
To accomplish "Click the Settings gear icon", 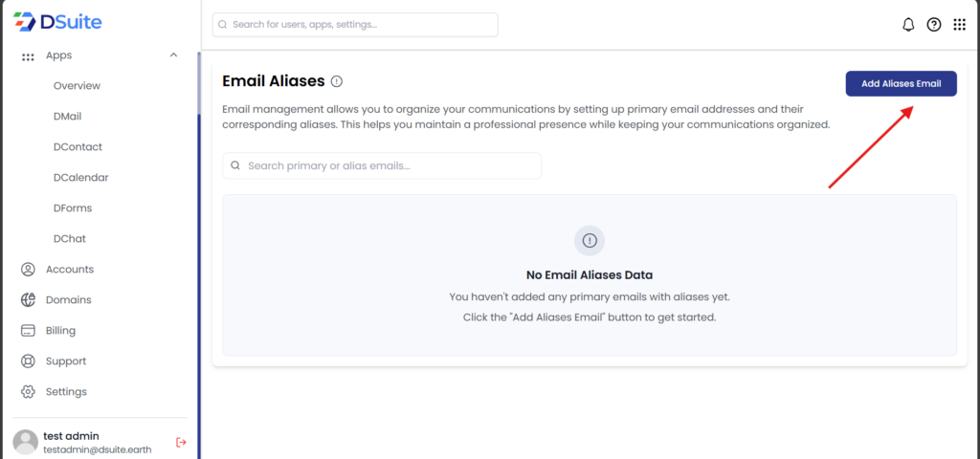I will pos(28,392).
